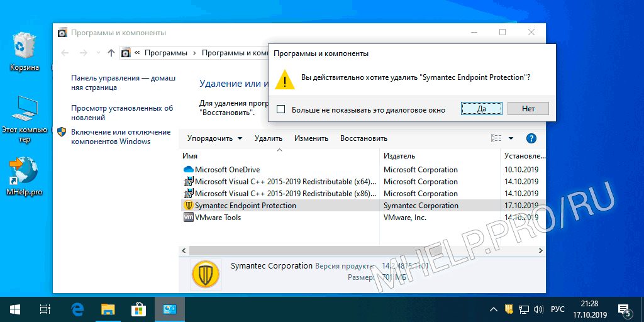Change view with the view icon
This screenshot has width=644, height=322.
(496, 138)
